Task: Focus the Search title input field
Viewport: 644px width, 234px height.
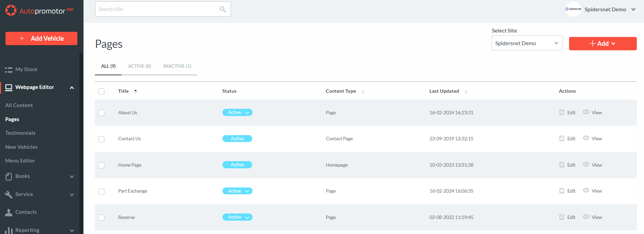Action: pos(157,9)
